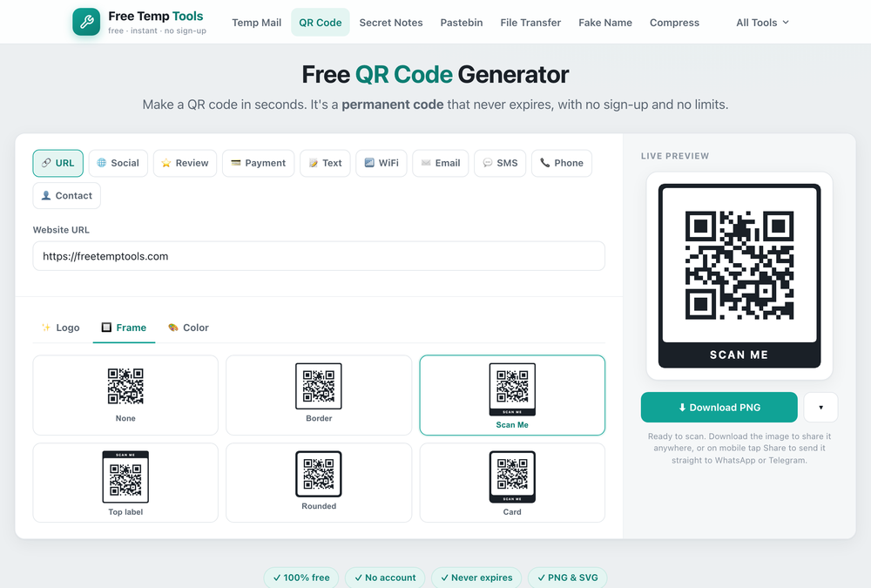Select the Top label frame option
The height and width of the screenshot is (588, 871).
coord(125,483)
